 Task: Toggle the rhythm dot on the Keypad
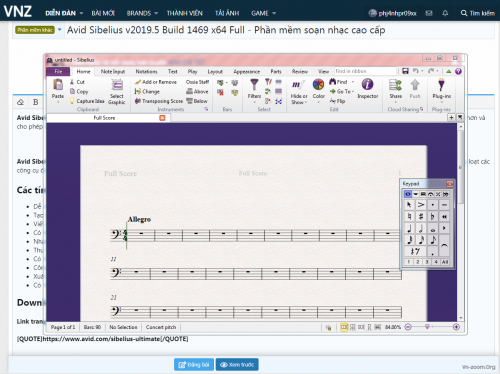coord(432,251)
